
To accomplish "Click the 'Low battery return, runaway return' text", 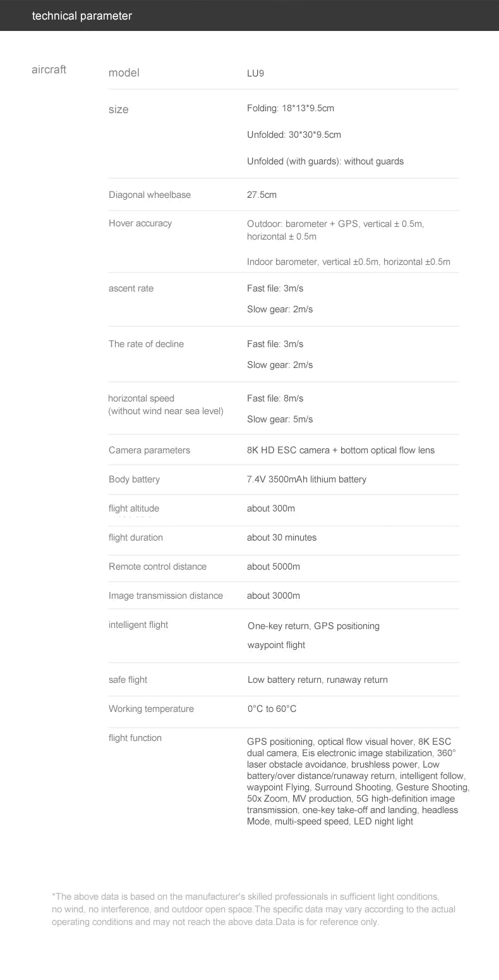I will coord(318,680).
